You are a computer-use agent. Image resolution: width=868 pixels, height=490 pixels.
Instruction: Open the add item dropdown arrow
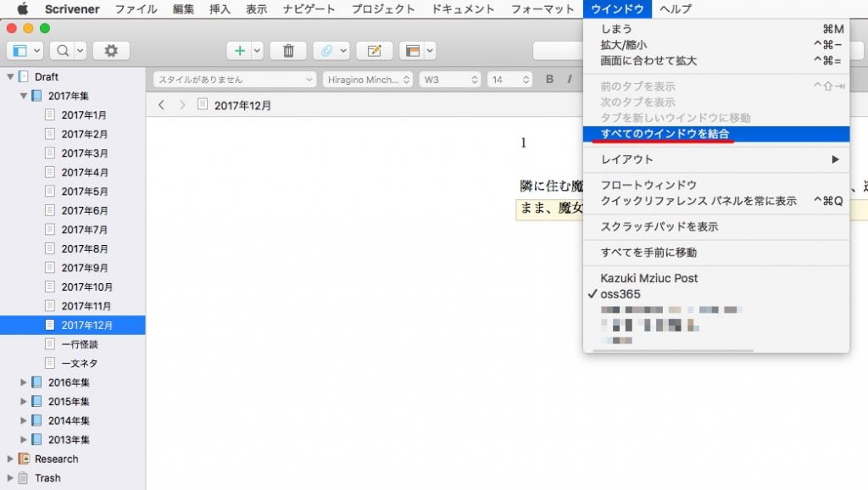[x=257, y=50]
